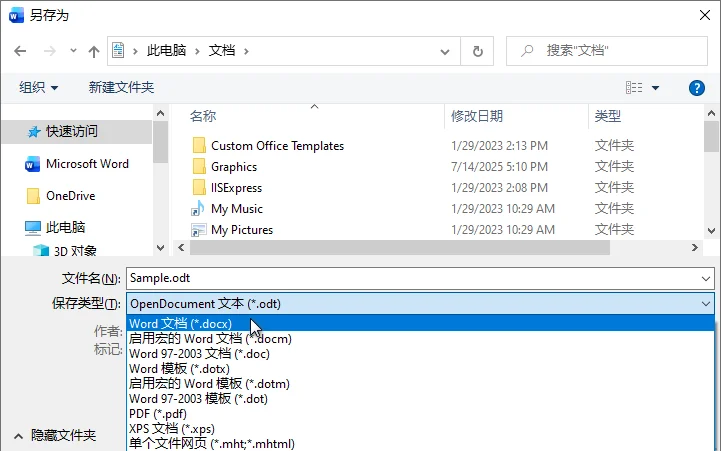Choose 启用宏的 Word 文档 (*.docm)

[420, 339]
